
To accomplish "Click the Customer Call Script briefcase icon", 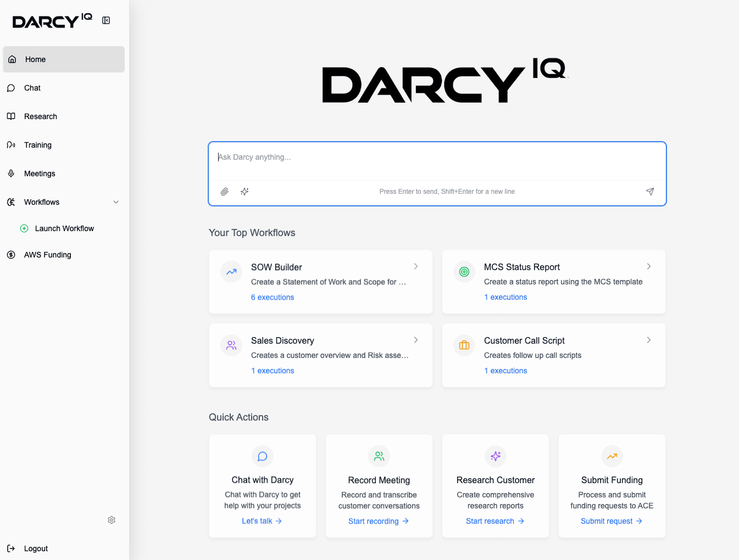I will click(x=464, y=345).
